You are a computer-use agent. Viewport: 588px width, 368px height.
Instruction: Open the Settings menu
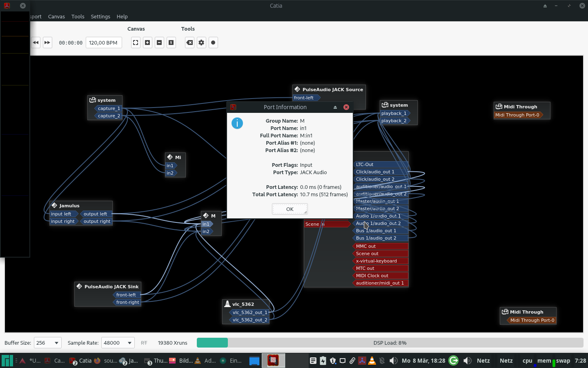[x=100, y=16]
